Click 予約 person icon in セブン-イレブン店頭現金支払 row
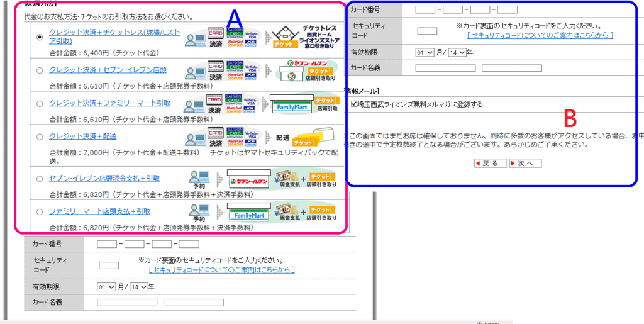The image size is (644, 324). point(199,179)
